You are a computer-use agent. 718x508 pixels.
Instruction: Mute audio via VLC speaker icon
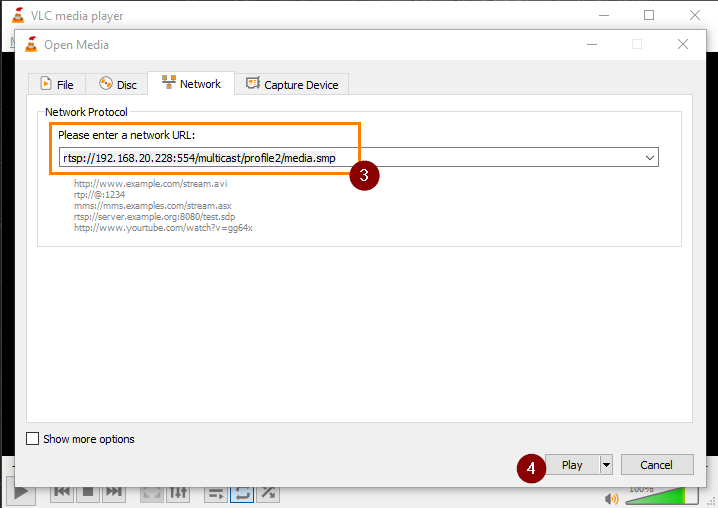tap(611, 498)
